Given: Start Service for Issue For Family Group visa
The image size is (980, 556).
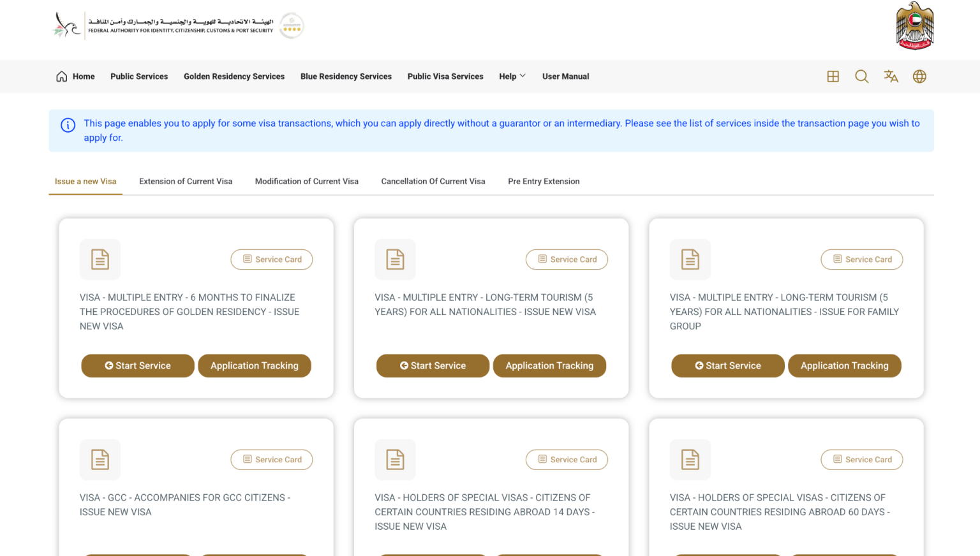Looking at the screenshot, I should pyautogui.click(x=728, y=366).
